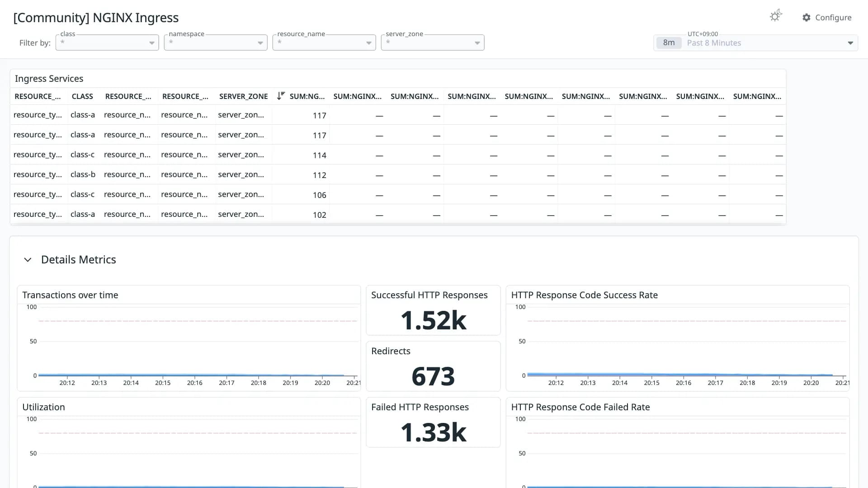Sort by CLASS column header
The height and width of the screenshot is (488, 868).
click(x=82, y=96)
